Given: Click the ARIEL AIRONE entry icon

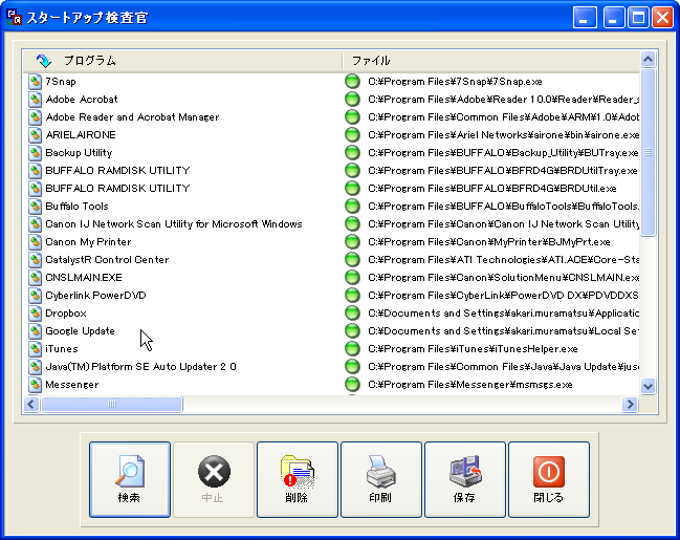Looking at the screenshot, I should pos(35,135).
